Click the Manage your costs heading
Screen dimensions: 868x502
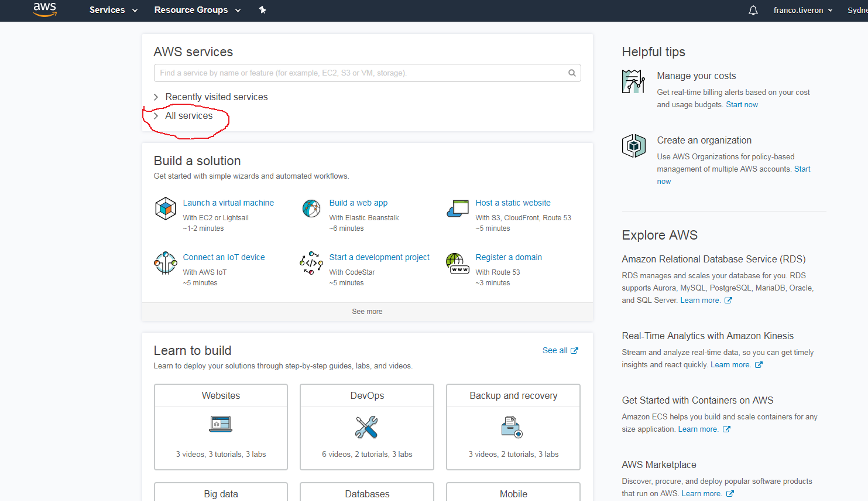(x=697, y=76)
